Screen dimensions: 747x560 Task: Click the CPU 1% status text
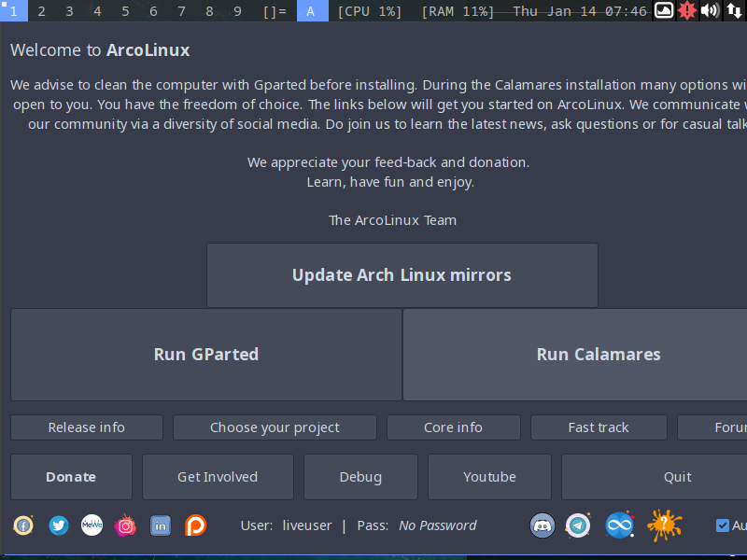tap(370, 11)
